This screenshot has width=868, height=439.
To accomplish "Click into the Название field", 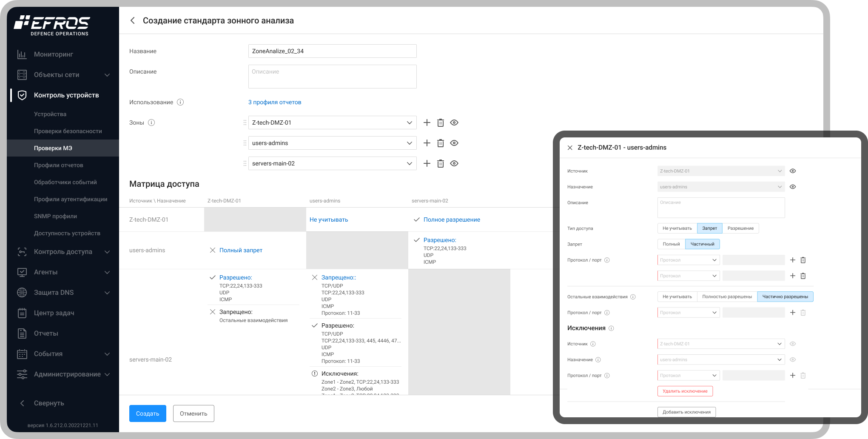I will coord(333,51).
